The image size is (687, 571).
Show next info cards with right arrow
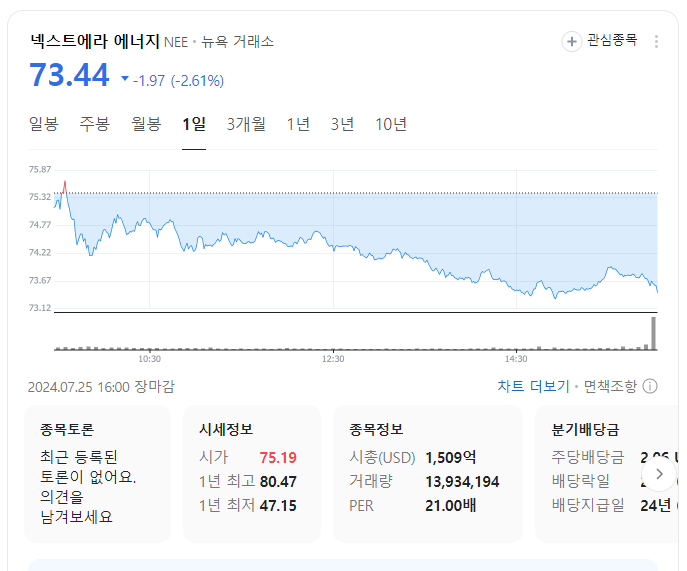(659, 474)
